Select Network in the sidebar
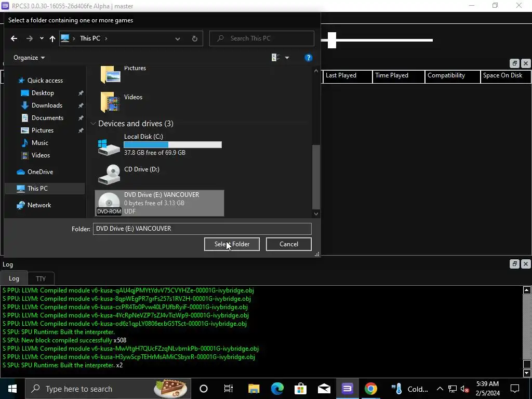 [x=39, y=205]
